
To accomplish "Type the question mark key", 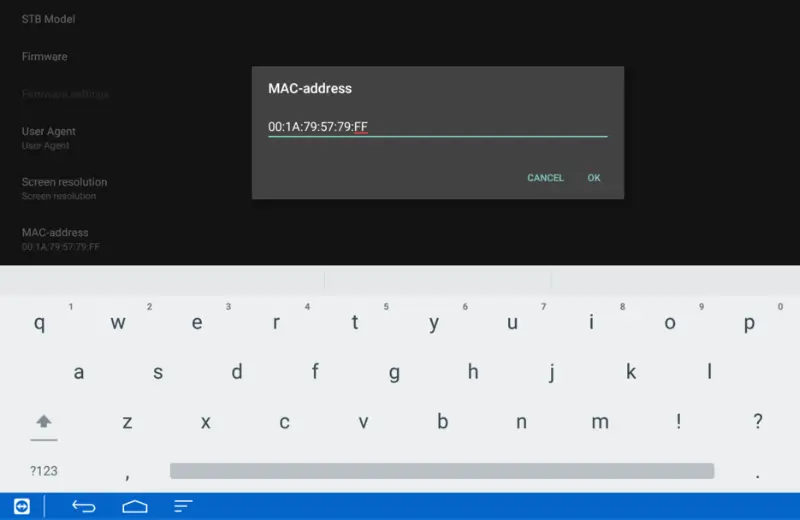I will pos(757,422).
